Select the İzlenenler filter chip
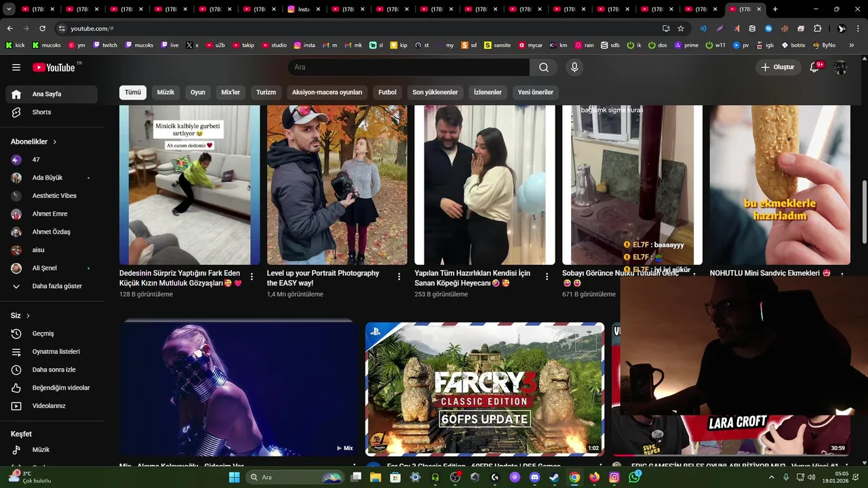The width and height of the screenshot is (868, 488). point(488,92)
